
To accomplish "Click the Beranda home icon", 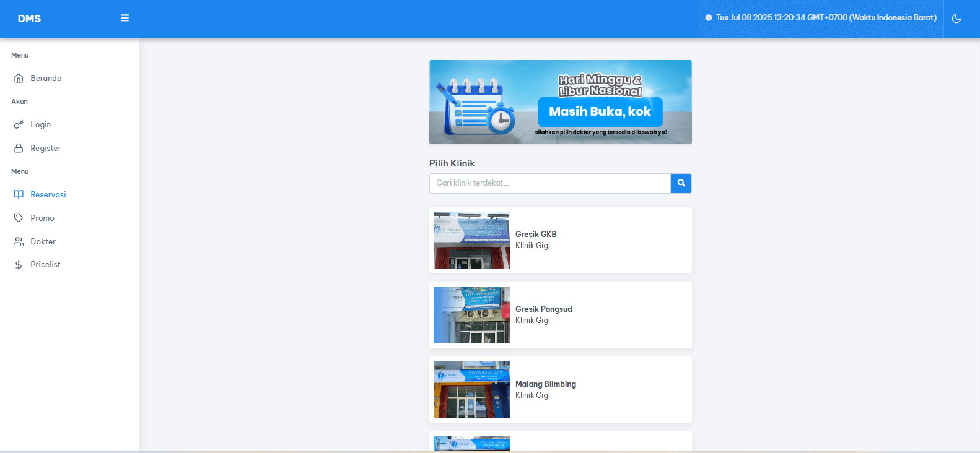I will (x=19, y=78).
